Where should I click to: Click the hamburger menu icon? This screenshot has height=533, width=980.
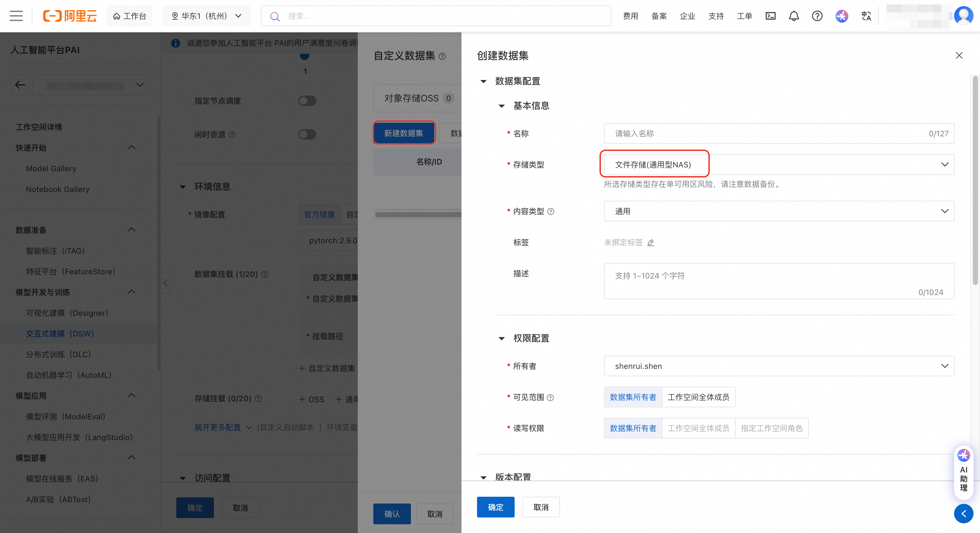tap(16, 16)
